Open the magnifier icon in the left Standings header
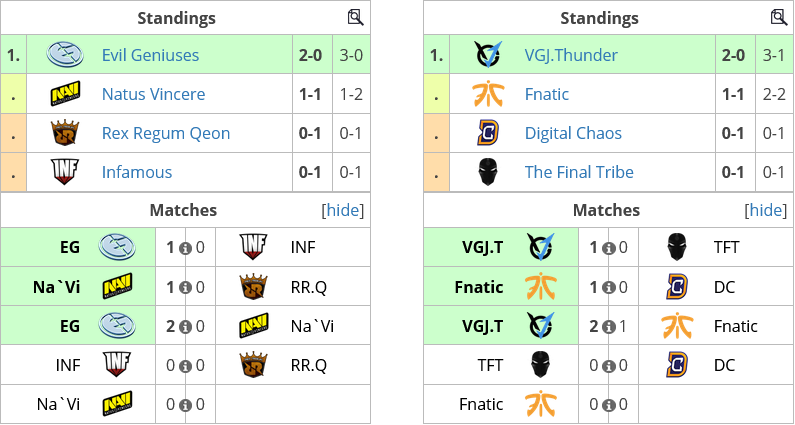 (355, 17)
